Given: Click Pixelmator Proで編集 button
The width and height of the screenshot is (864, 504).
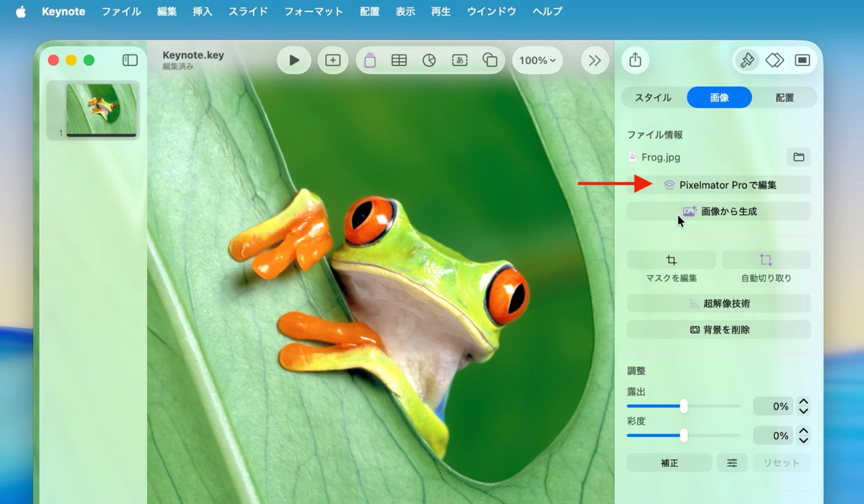Looking at the screenshot, I should point(719,185).
